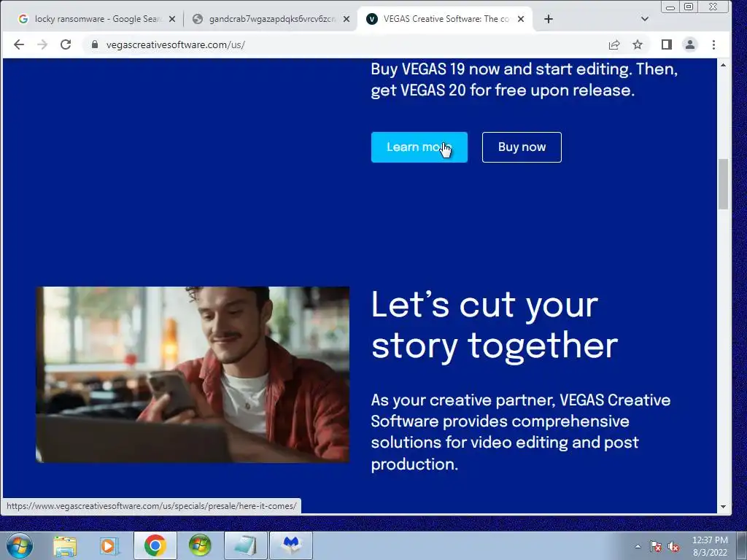Expand the tab search dropdown arrow
This screenshot has height=560, width=747.
[x=645, y=19]
